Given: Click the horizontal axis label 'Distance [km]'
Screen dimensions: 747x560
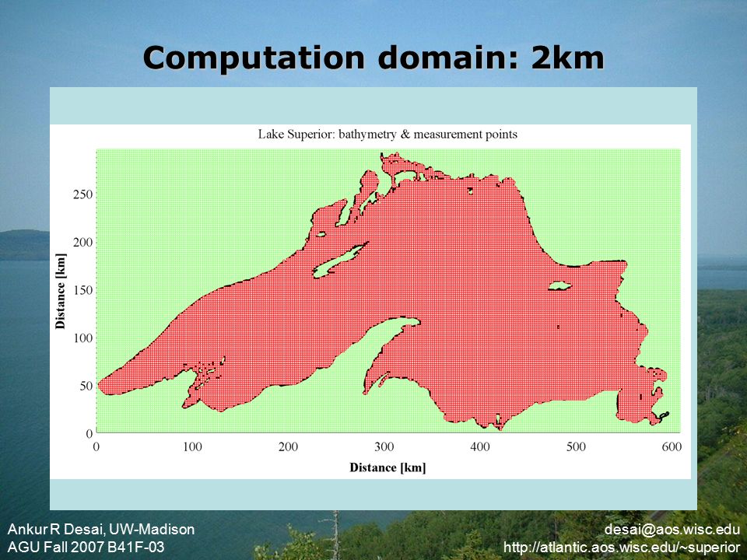Looking at the screenshot, I should click(x=388, y=467).
